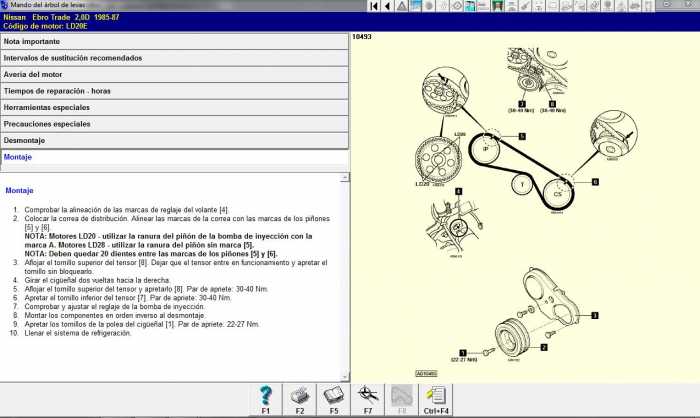Image resolution: width=700 pixels, height=418 pixels.
Task: Jump to first page with skip-back arrow
Action: click(x=374, y=6)
